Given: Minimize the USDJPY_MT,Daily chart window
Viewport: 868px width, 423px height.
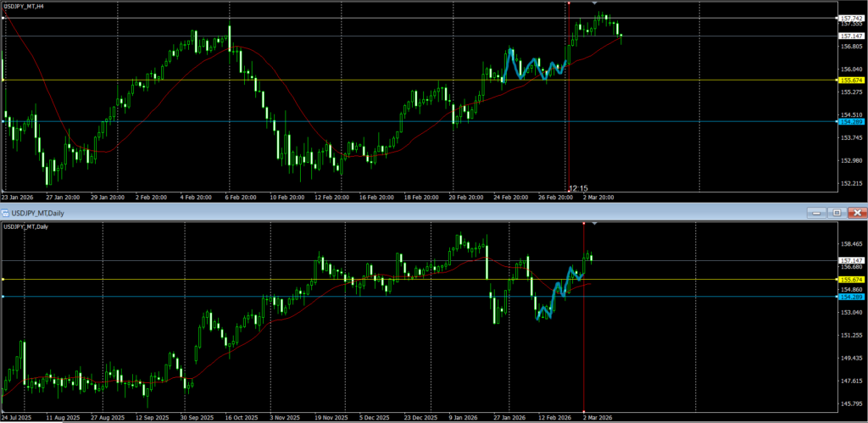Looking at the screenshot, I should 818,212.
